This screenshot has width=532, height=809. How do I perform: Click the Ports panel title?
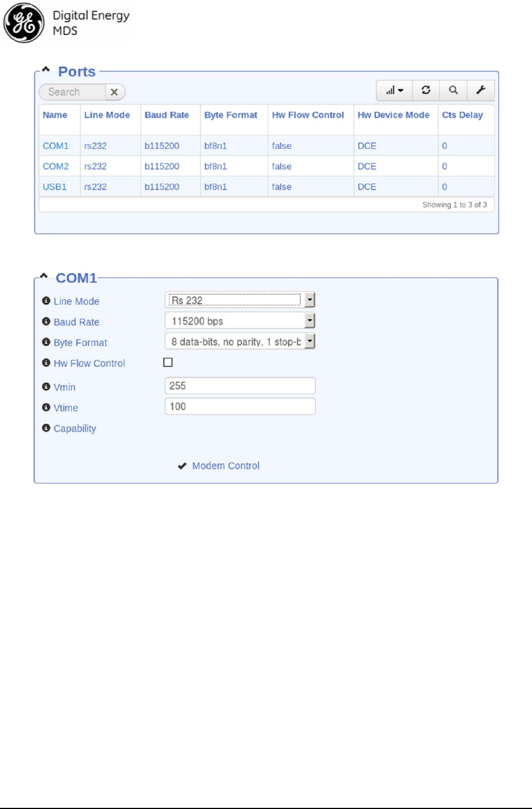click(77, 72)
